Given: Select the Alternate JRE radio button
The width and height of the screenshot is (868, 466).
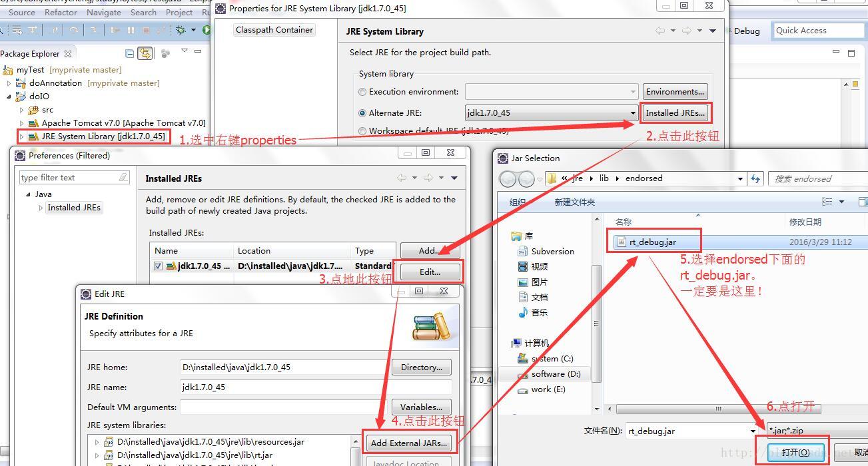Looking at the screenshot, I should (362, 113).
